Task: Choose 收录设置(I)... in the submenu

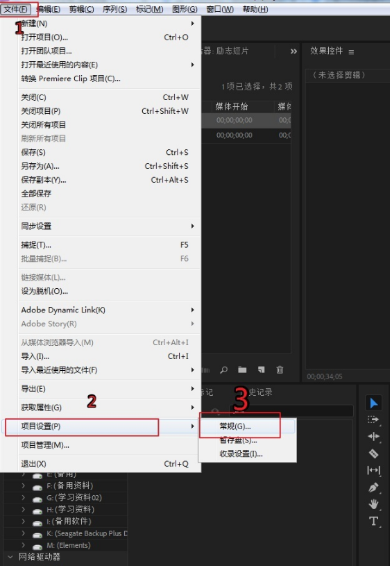Action: pos(248,454)
